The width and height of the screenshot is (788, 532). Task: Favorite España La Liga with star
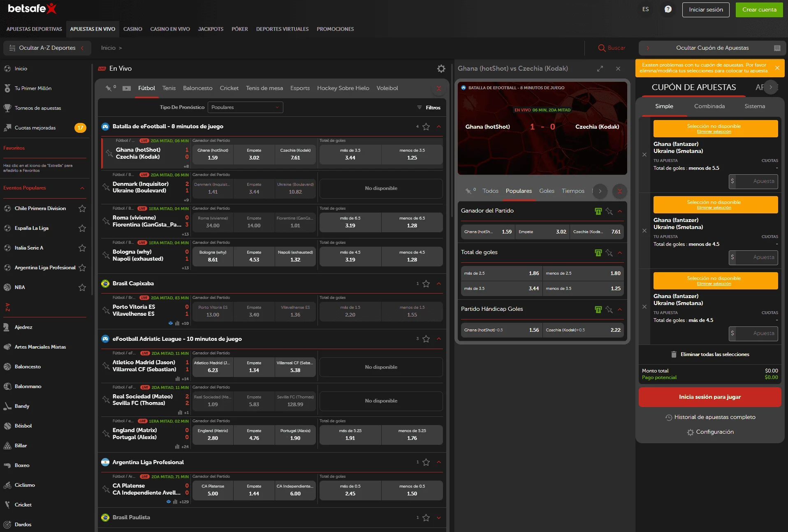82,228
